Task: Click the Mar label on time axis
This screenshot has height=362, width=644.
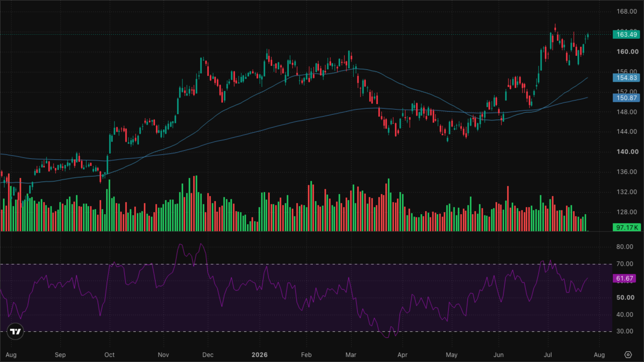Action: [x=351, y=355]
